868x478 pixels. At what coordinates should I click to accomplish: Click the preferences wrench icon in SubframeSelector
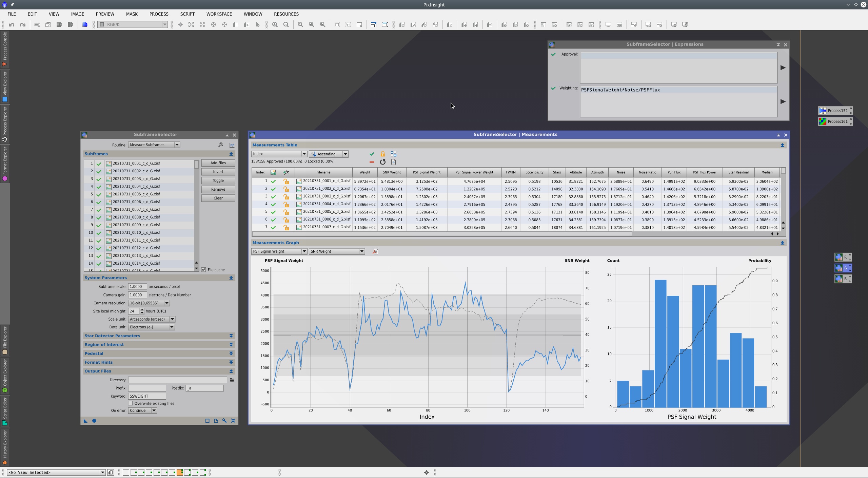[x=224, y=421]
